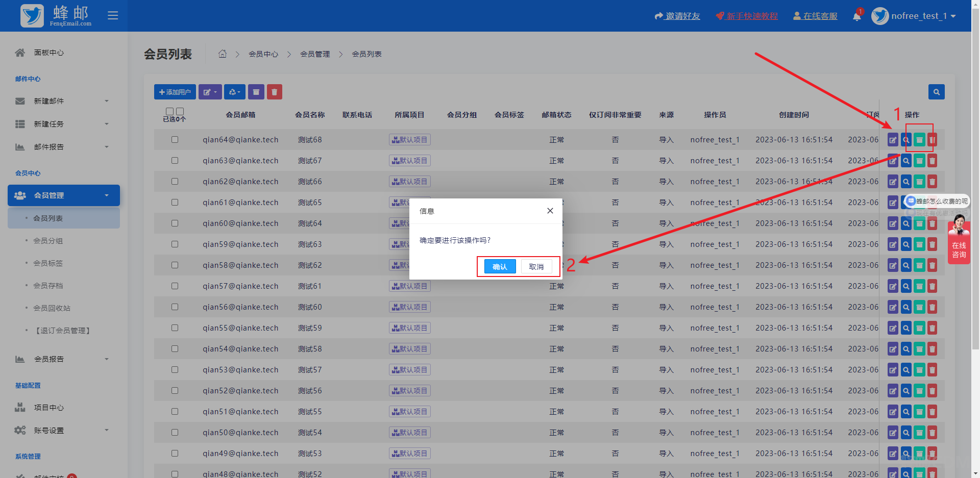Tick first select-all checkbox in header
Screen dimensions: 980x478
170,111
